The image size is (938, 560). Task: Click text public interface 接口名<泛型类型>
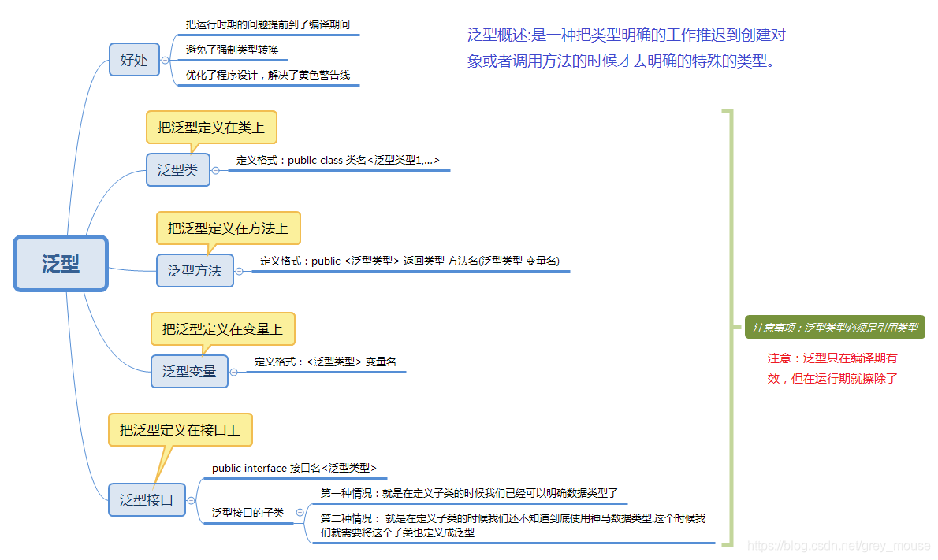click(294, 468)
